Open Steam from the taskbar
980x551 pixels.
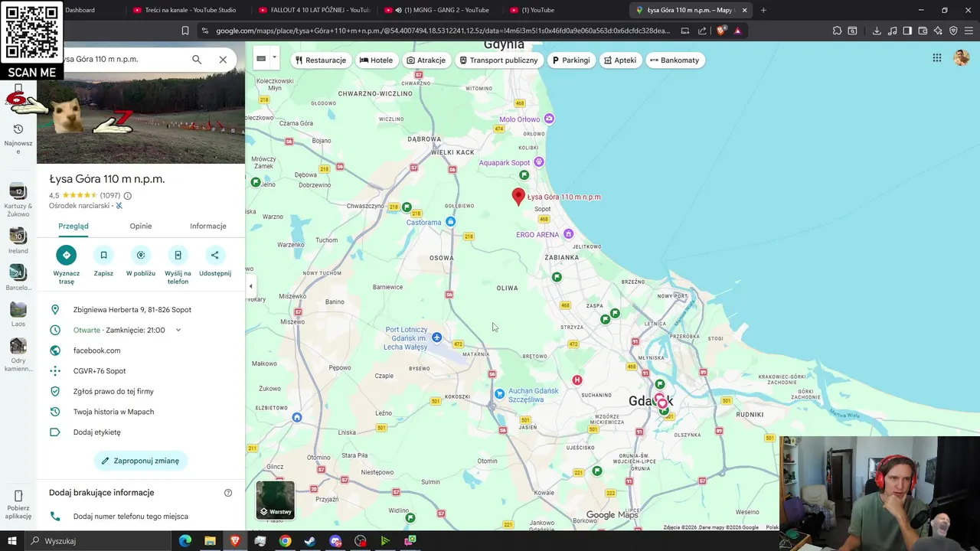coord(310,541)
